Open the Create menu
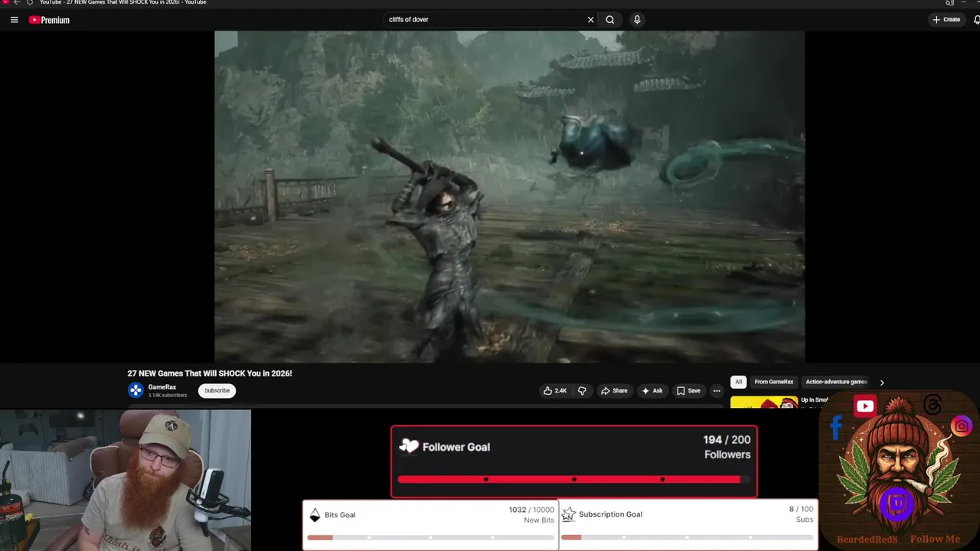The width and height of the screenshot is (980, 551). tap(946, 20)
